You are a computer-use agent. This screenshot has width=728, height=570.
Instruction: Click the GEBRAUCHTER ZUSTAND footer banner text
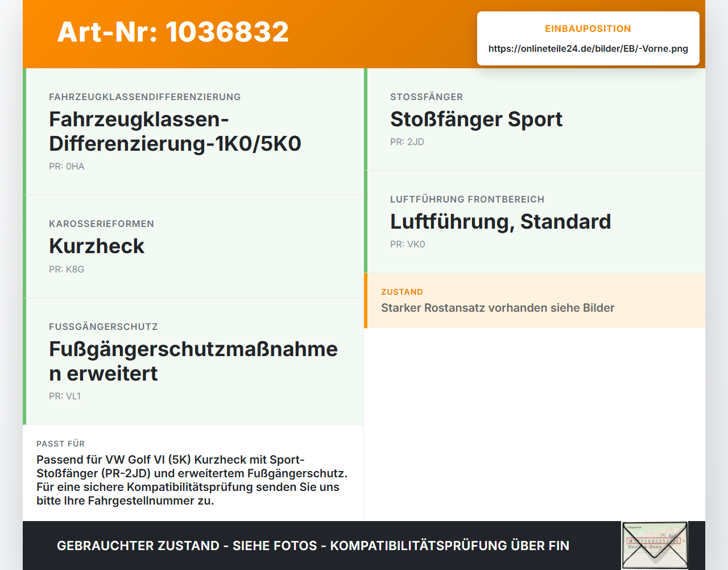point(313,546)
